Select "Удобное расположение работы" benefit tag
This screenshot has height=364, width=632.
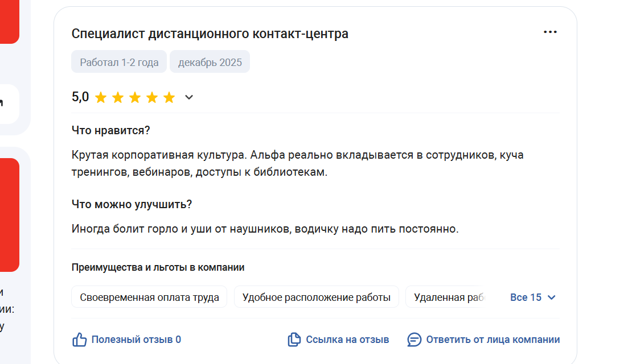[x=316, y=297]
